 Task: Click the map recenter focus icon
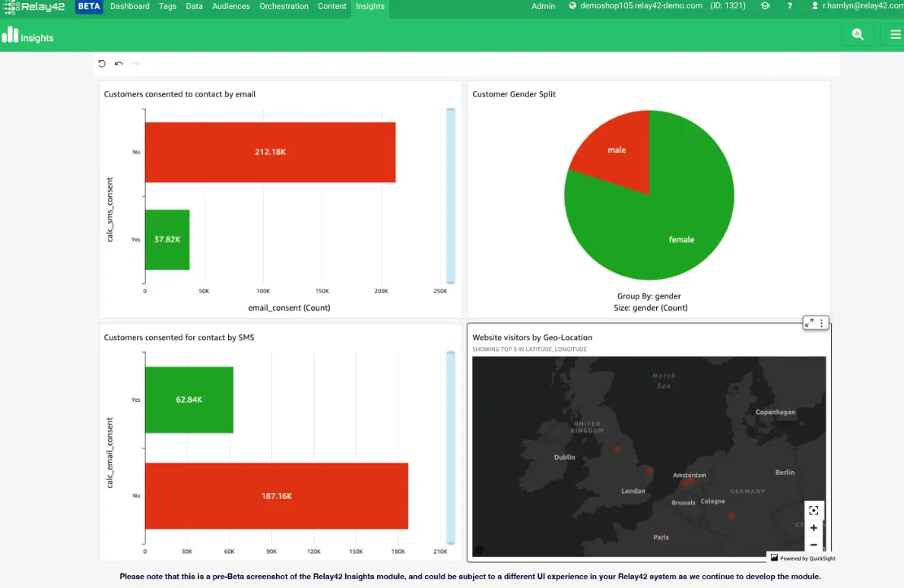click(x=814, y=511)
